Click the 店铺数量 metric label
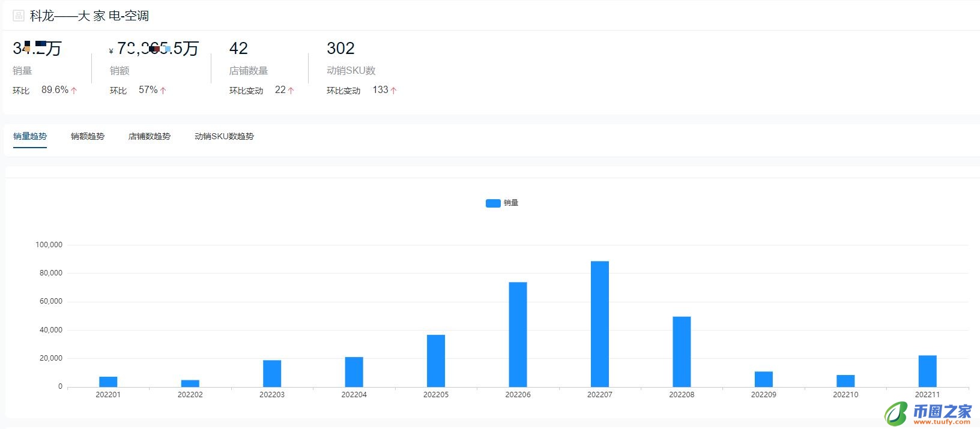 click(249, 71)
